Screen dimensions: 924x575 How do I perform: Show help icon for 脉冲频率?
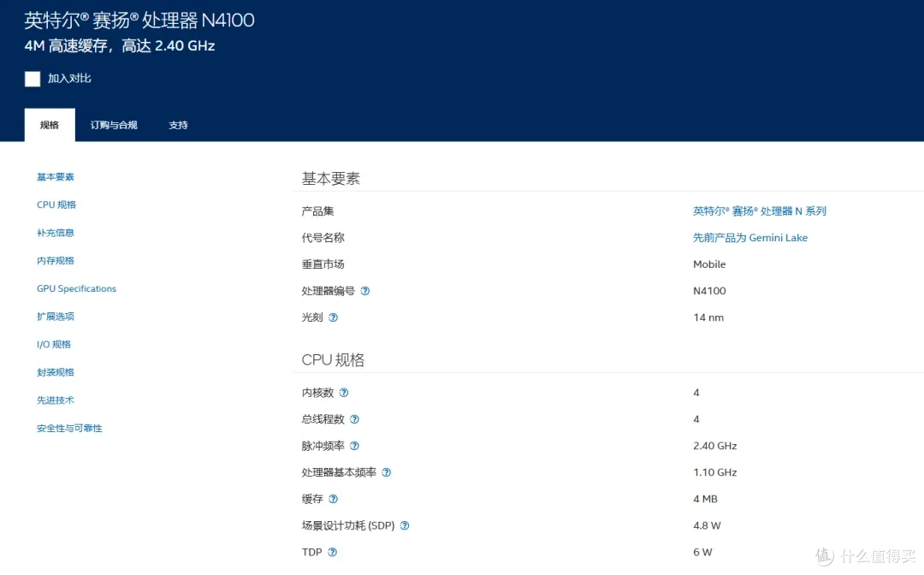coord(354,446)
